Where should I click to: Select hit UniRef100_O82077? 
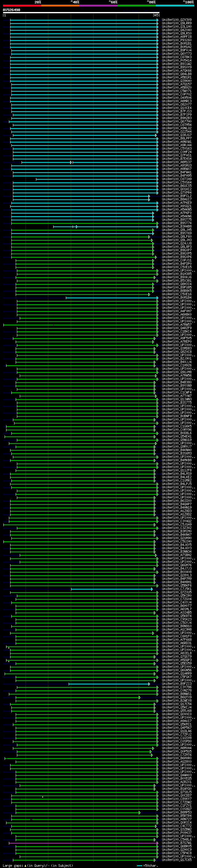(177, 104)
